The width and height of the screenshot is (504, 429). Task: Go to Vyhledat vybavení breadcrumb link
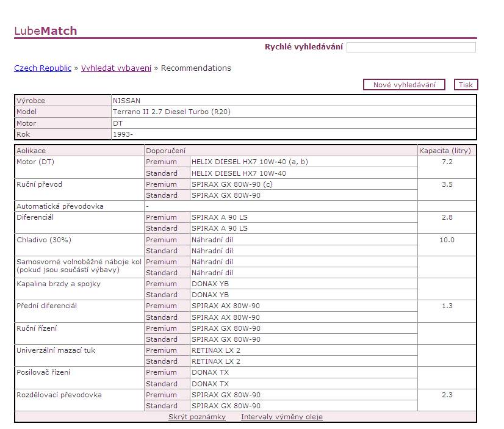116,68
